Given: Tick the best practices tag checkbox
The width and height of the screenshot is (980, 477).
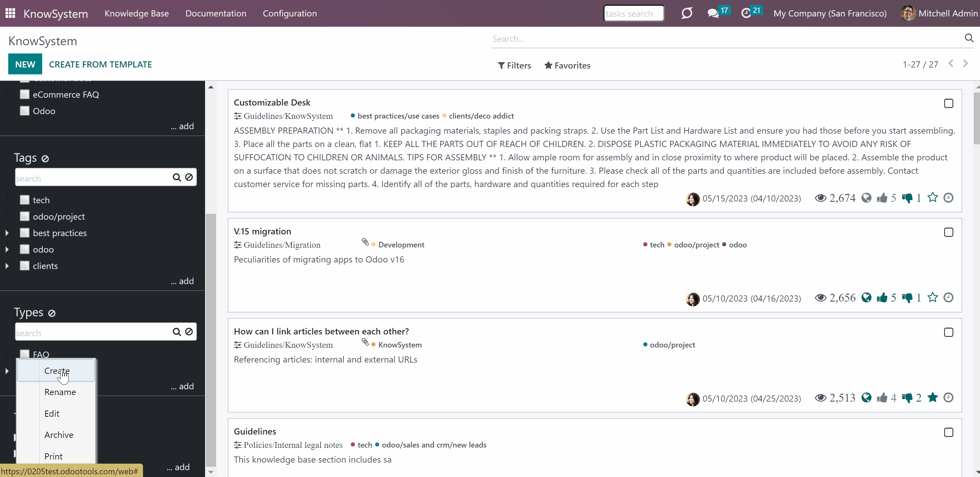Looking at the screenshot, I should (x=25, y=233).
